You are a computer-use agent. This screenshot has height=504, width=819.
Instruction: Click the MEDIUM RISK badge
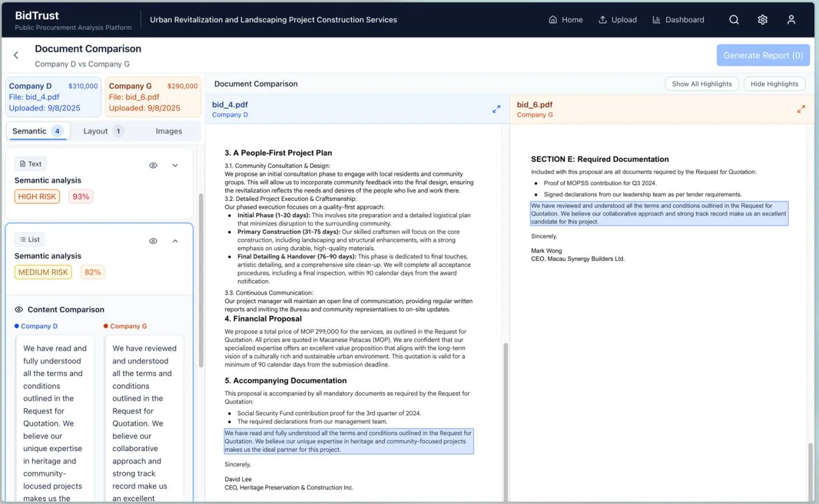click(x=43, y=272)
